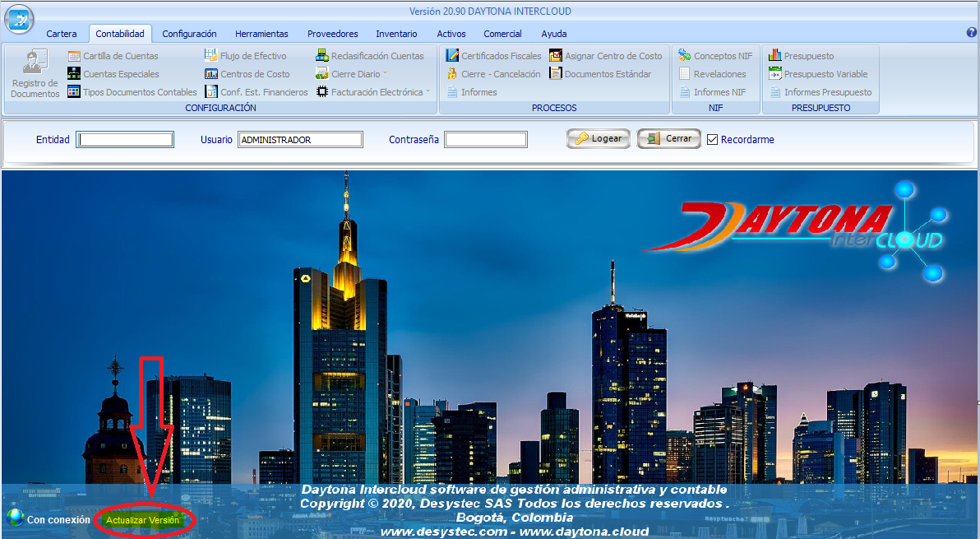Image resolution: width=980 pixels, height=539 pixels.
Task: Open Flujo de Efectivo
Action: 246,56
